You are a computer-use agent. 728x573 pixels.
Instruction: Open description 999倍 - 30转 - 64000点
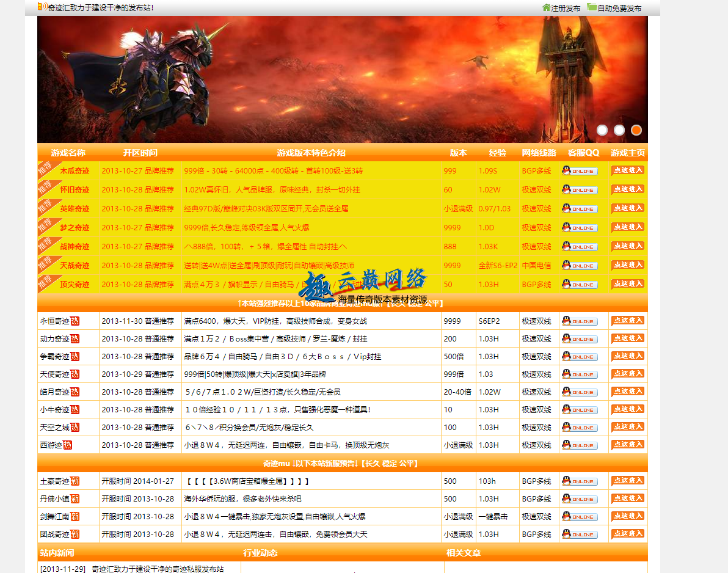tap(274, 171)
